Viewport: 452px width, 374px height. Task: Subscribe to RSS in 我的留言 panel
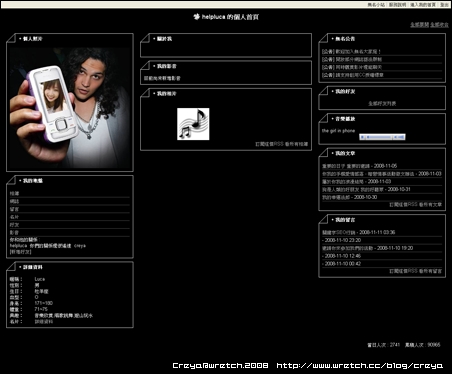[403, 271]
